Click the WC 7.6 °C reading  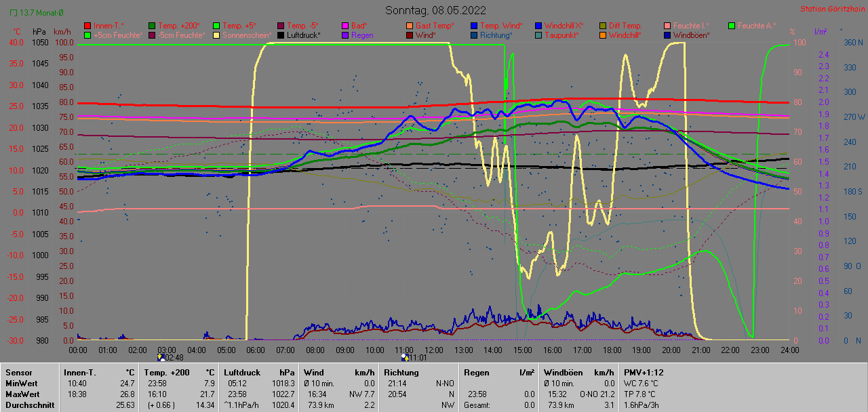click(x=642, y=384)
